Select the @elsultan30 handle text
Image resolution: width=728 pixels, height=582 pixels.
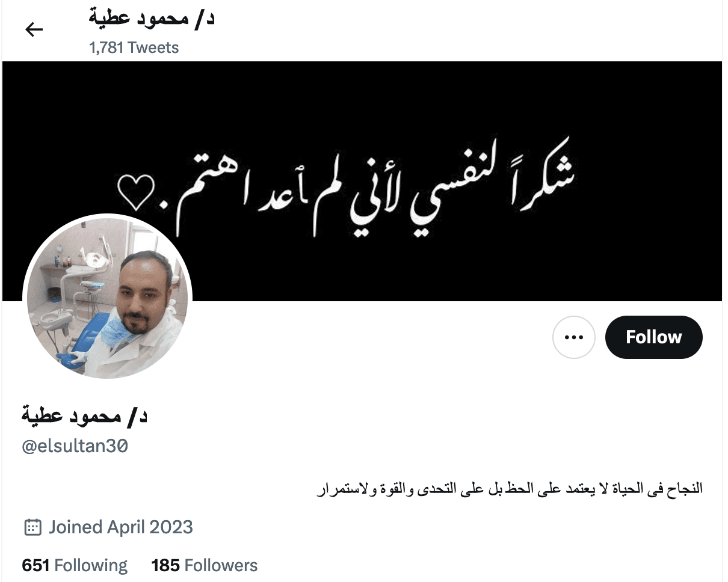coord(75,447)
